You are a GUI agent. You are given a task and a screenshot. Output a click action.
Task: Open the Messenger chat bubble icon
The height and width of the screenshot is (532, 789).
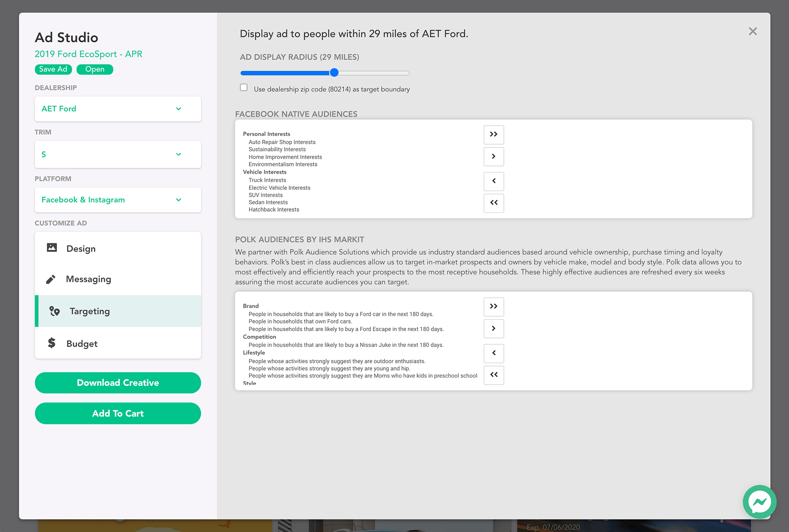[x=759, y=502]
